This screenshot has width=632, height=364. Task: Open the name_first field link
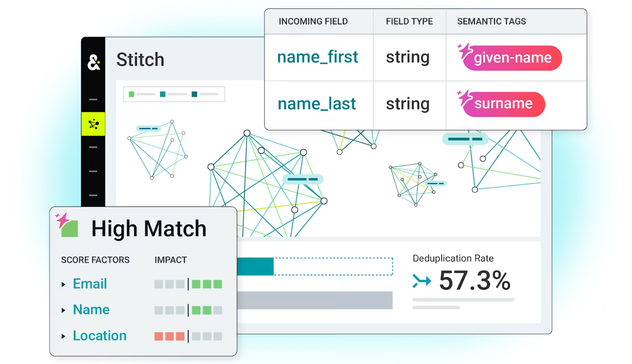click(x=318, y=57)
